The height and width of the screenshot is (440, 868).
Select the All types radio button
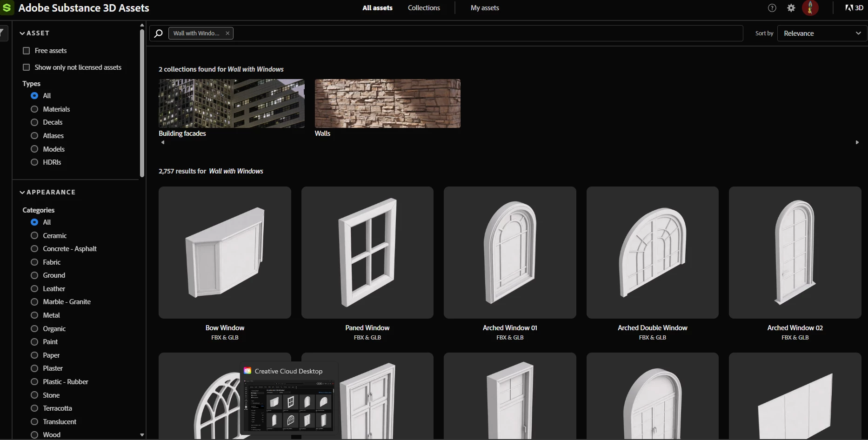click(34, 96)
